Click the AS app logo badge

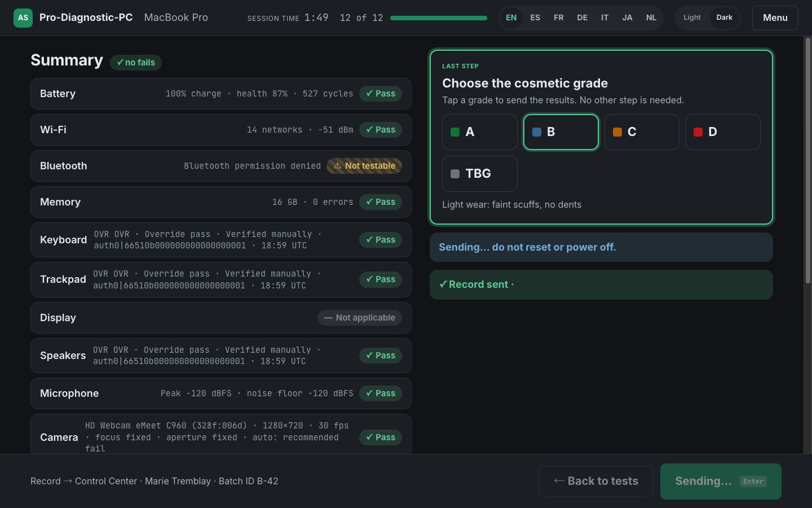(x=23, y=18)
